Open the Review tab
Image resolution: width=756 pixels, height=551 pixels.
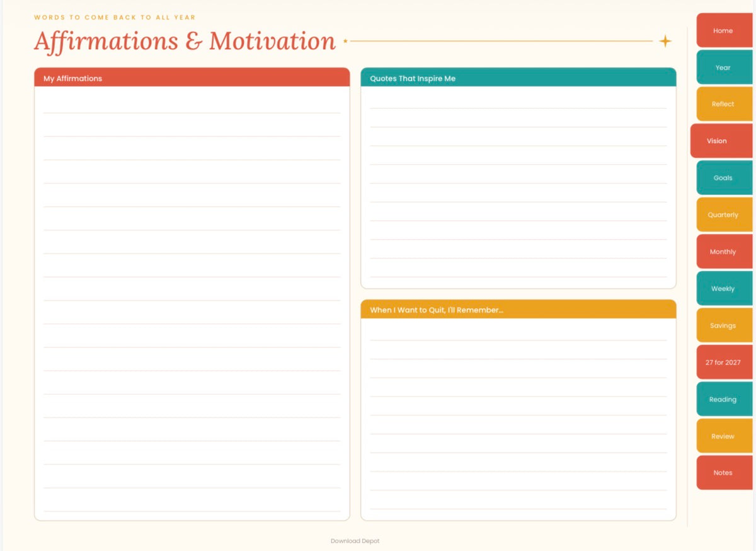(x=724, y=436)
